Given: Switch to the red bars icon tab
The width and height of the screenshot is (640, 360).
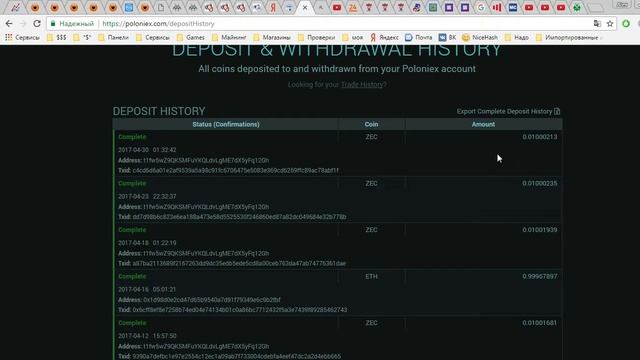Looking at the screenshot, I should click(497, 7).
